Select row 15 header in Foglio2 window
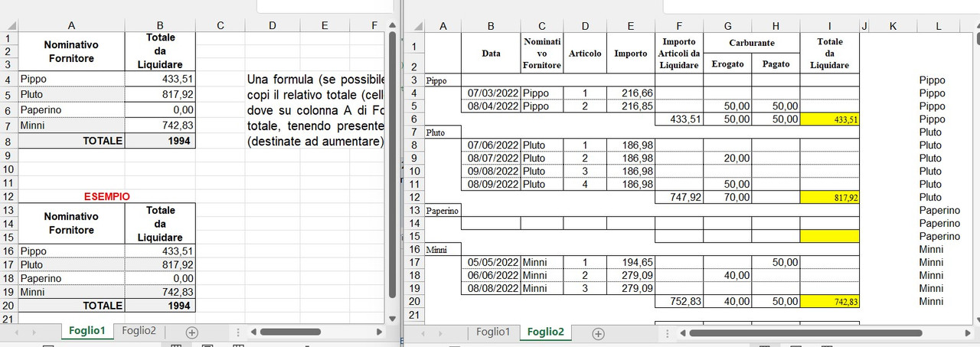The height and width of the screenshot is (347, 980). (414, 236)
